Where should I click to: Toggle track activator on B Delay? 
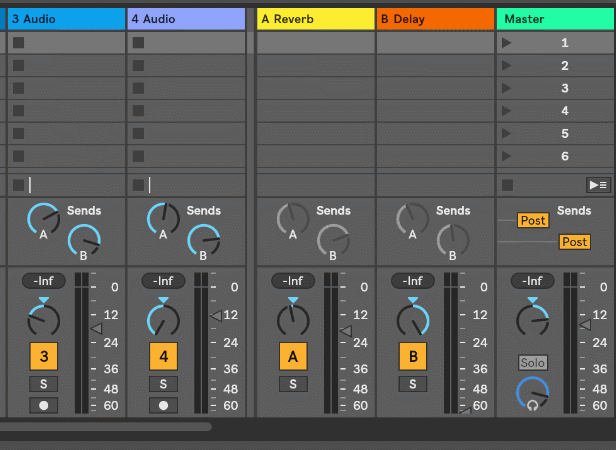[x=412, y=356]
